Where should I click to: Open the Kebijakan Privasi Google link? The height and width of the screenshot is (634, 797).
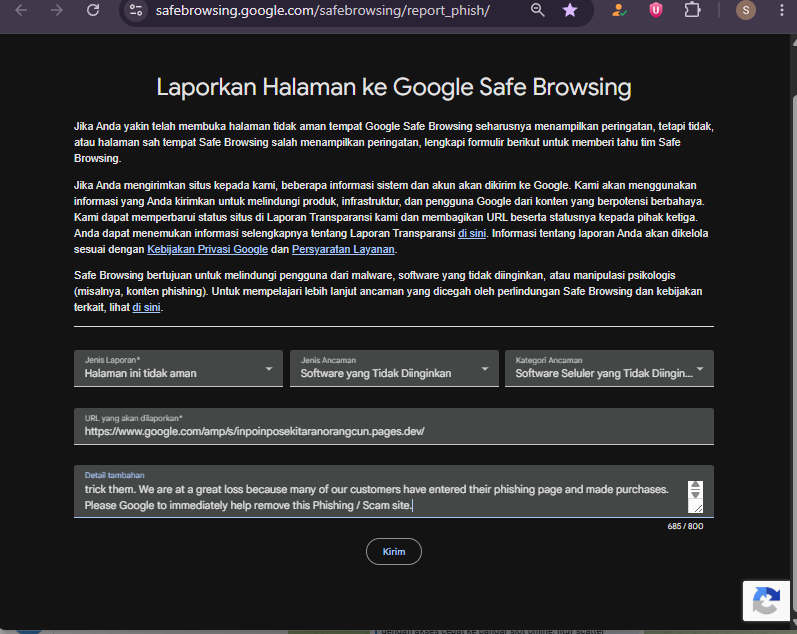coord(207,249)
